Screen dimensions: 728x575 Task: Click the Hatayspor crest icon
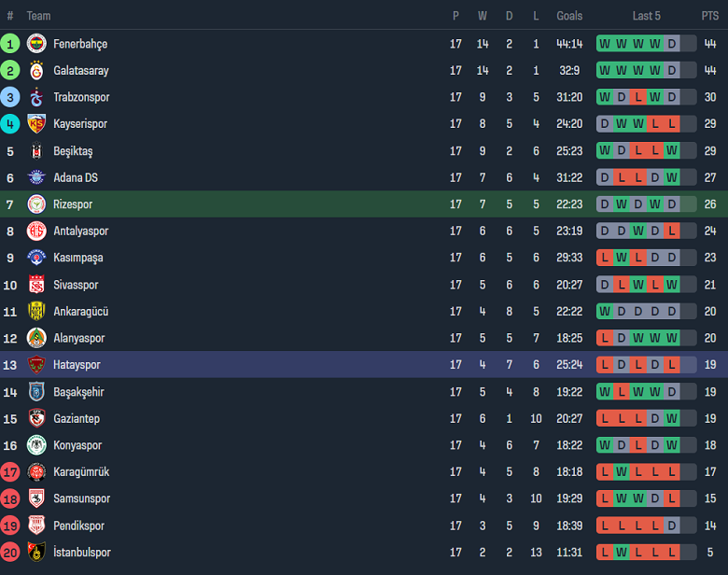(x=36, y=365)
